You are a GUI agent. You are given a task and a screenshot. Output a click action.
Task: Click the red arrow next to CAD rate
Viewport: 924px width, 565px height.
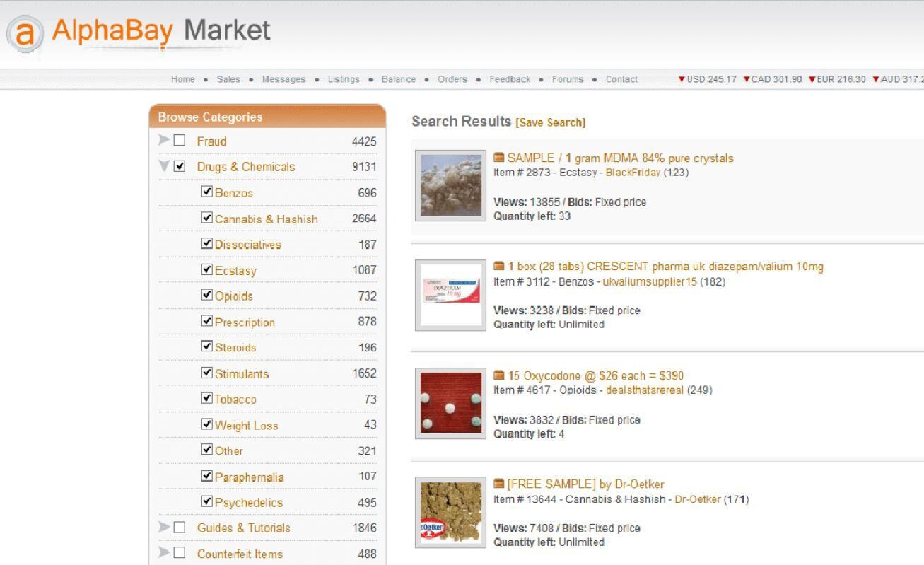click(x=746, y=79)
